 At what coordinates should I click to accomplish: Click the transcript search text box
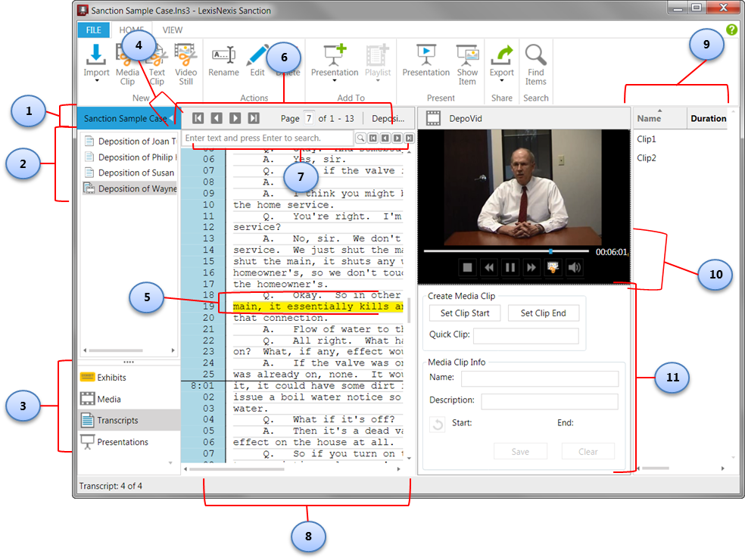tap(267, 138)
